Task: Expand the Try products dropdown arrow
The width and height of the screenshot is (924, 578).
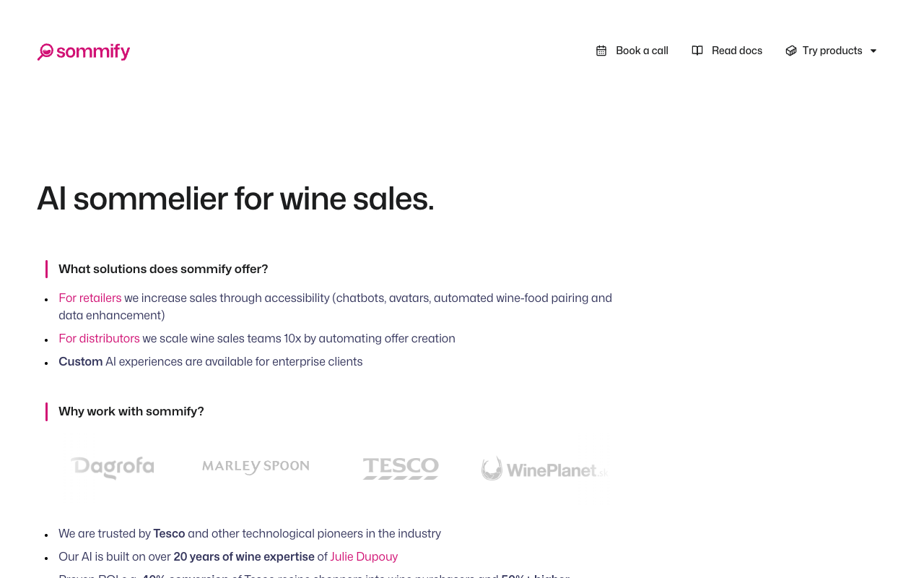Action: click(873, 51)
